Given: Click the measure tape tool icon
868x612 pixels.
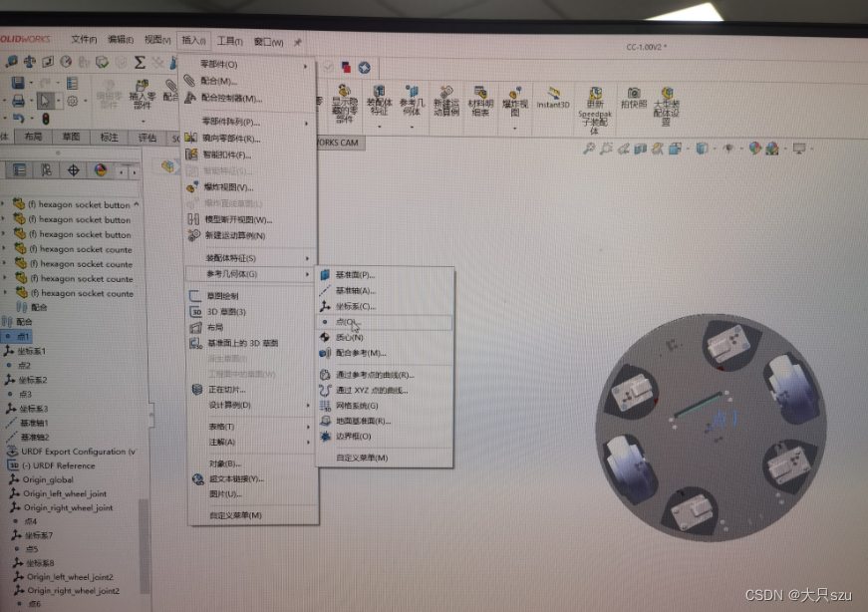Looking at the screenshot, I should click(11, 62).
